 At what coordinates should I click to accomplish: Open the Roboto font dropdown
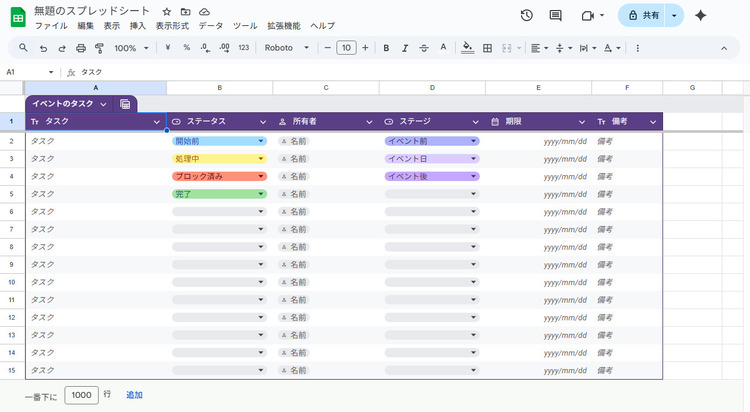287,48
